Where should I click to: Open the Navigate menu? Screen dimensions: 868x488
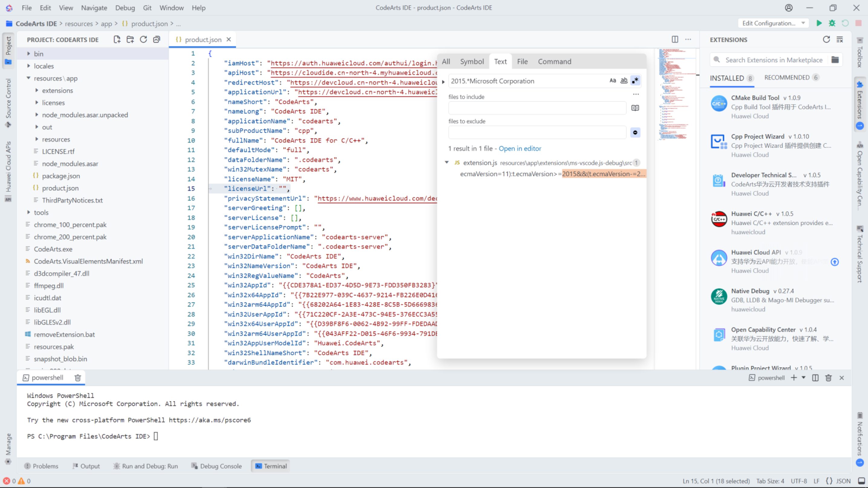point(94,8)
